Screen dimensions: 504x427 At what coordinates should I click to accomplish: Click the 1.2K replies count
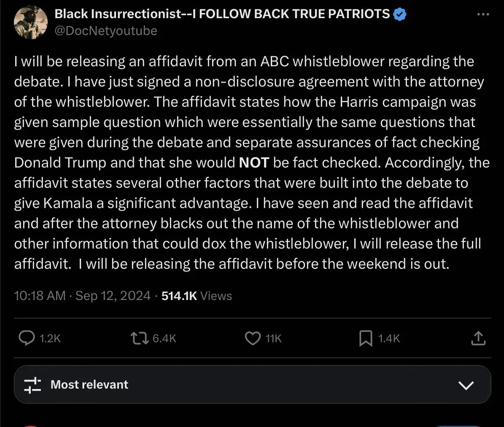[x=50, y=338]
